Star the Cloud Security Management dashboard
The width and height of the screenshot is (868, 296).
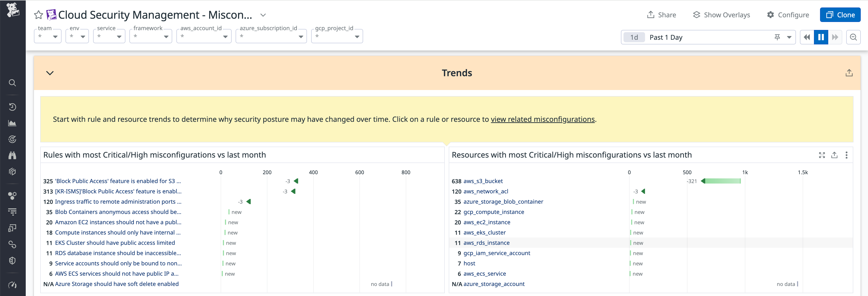(38, 15)
